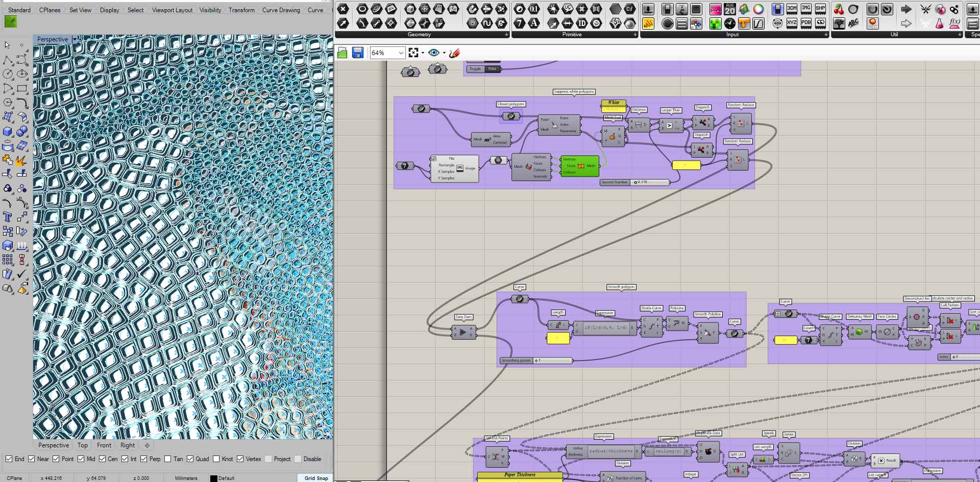The image size is (980, 482).
Task: Select the Rectangle tool
Action: (x=22, y=88)
